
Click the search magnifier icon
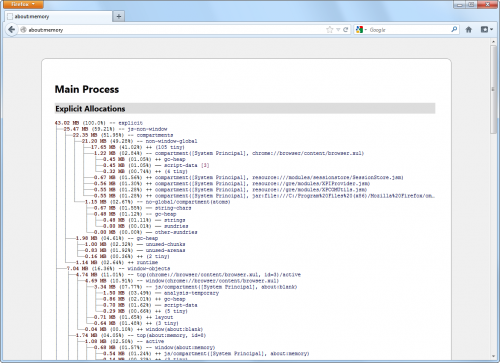click(x=454, y=30)
